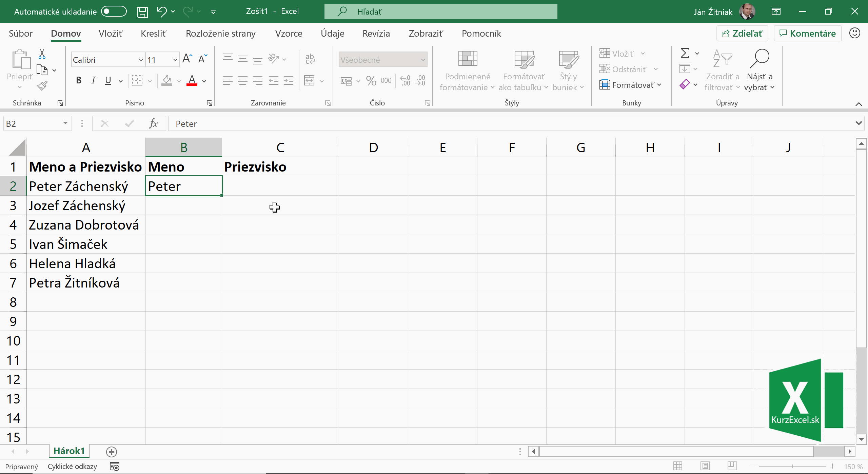Viewport: 868px width, 474px height.
Task: Click the Cut scissors icon
Action: click(42, 54)
